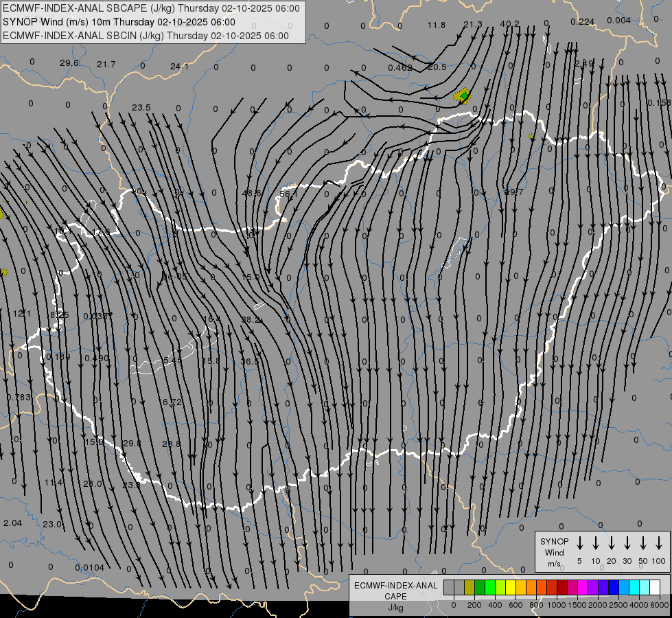Click the SBCAPE title line in header
Image resolution: width=672 pixels, height=618 pixels.
(x=151, y=8)
